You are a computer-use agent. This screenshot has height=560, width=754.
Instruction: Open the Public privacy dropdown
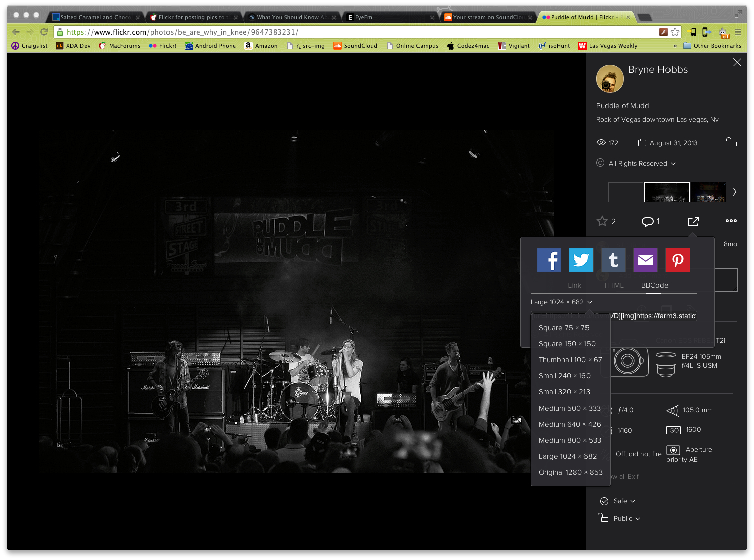(x=627, y=519)
